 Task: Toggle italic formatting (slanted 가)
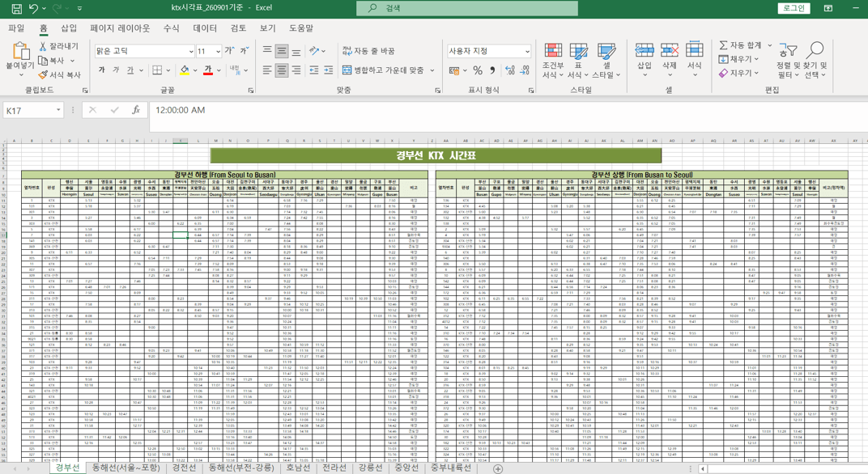click(116, 70)
